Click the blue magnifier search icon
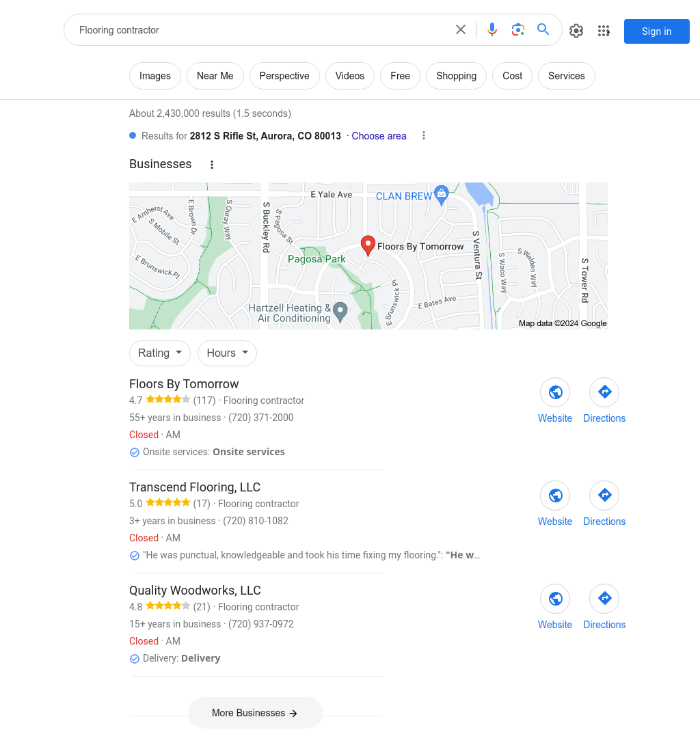The image size is (700, 745). coord(543,29)
